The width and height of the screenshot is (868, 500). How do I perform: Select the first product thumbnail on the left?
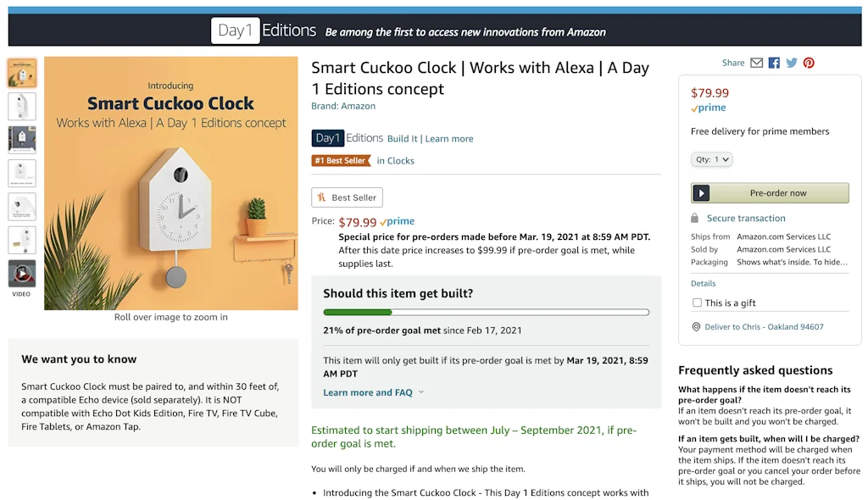(x=21, y=73)
